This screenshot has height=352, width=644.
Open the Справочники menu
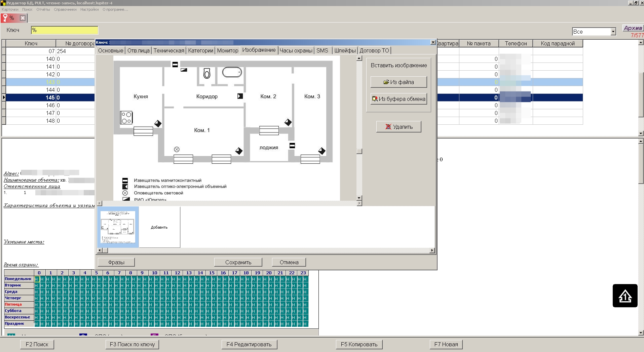coord(65,9)
